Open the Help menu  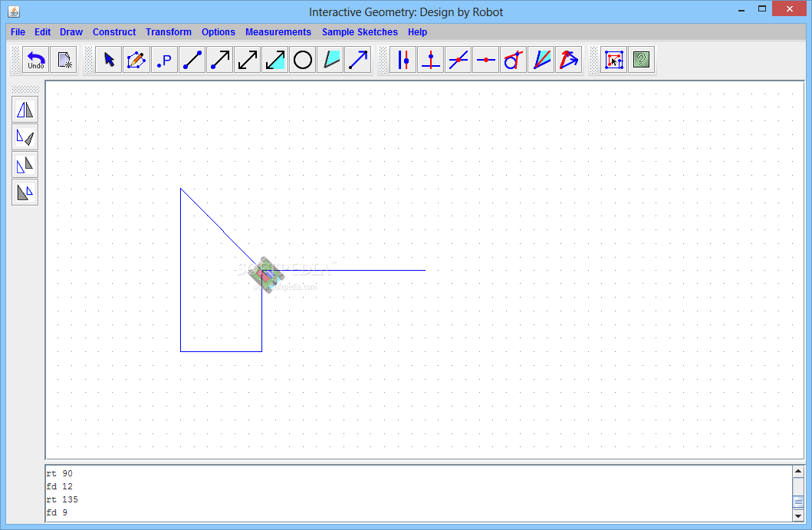417,32
